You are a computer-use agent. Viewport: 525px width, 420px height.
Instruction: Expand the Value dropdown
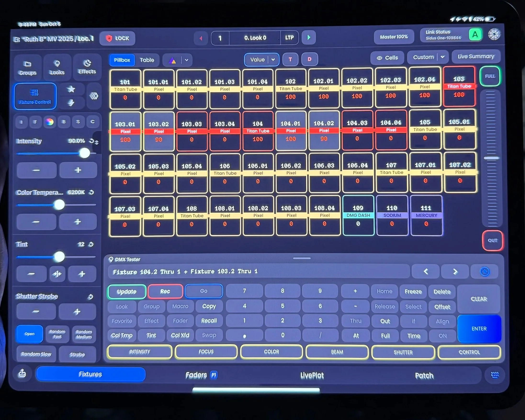273,60
